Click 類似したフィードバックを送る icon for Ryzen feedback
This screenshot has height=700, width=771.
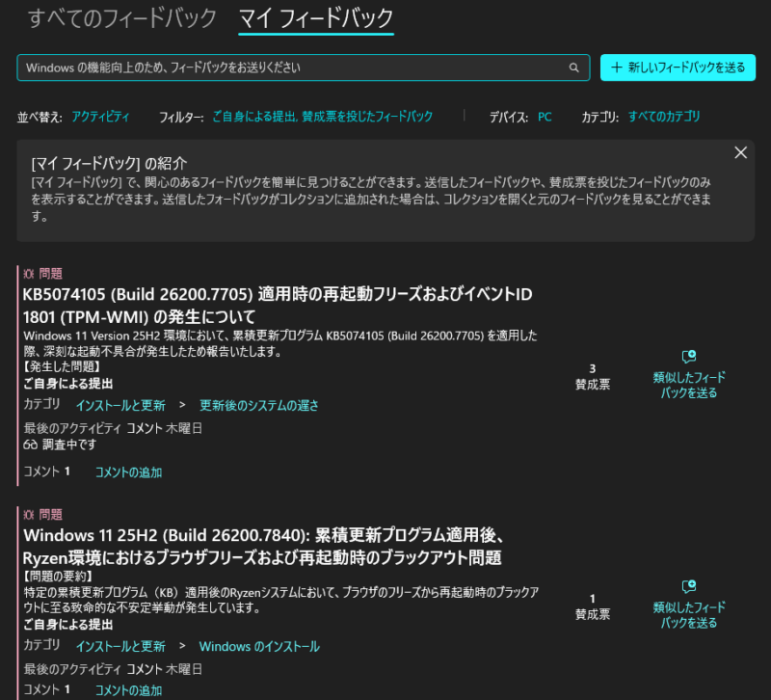pos(688,586)
